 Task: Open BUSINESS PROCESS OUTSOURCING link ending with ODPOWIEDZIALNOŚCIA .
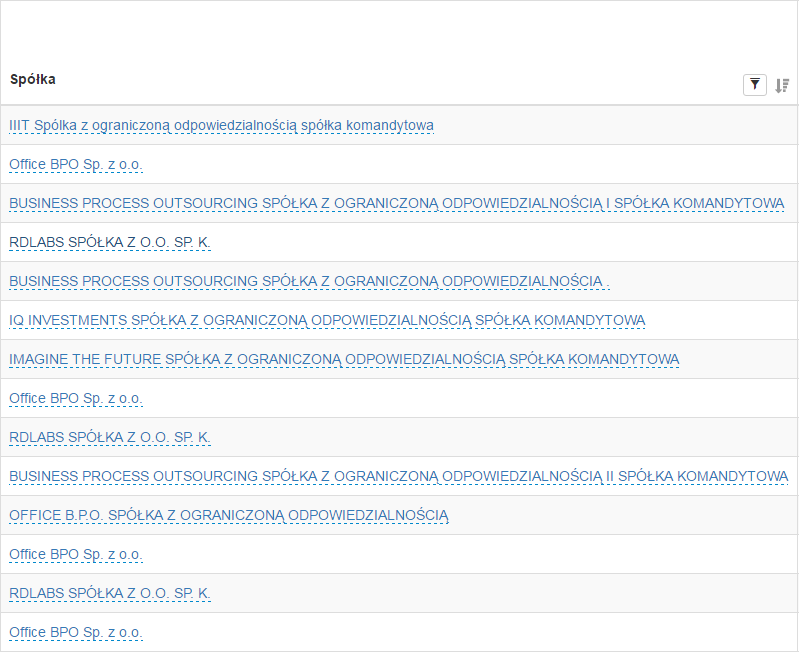click(309, 281)
